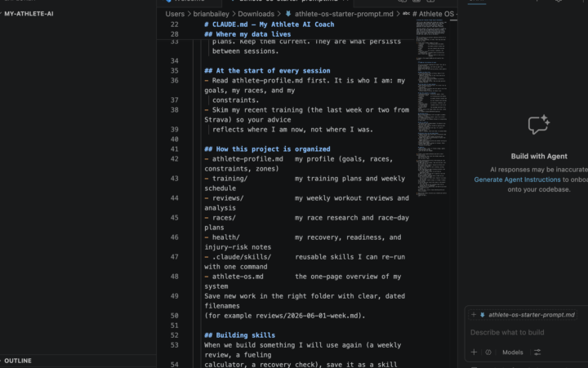This screenshot has height=368, width=588.
Task: Open the Downloads breadcrumb segment
Action: pyautogui.click(x=256, y=14)
